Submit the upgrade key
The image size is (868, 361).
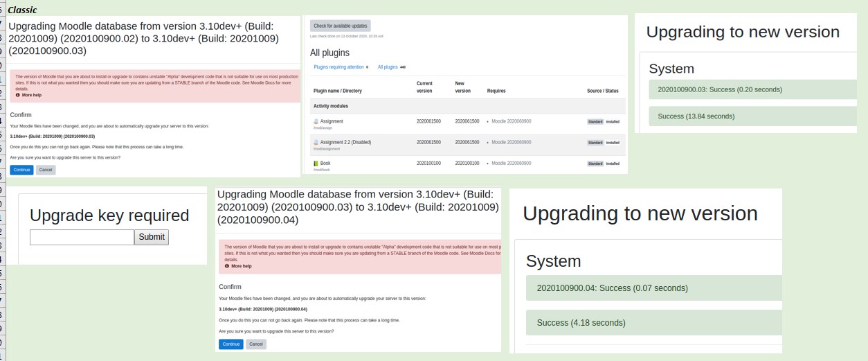coord(152,237)
